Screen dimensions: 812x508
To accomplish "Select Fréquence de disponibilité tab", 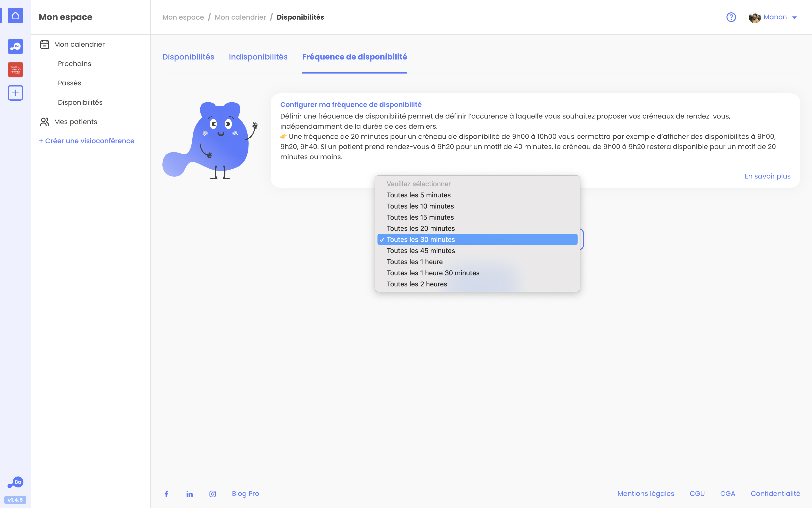I will (355, 57).
